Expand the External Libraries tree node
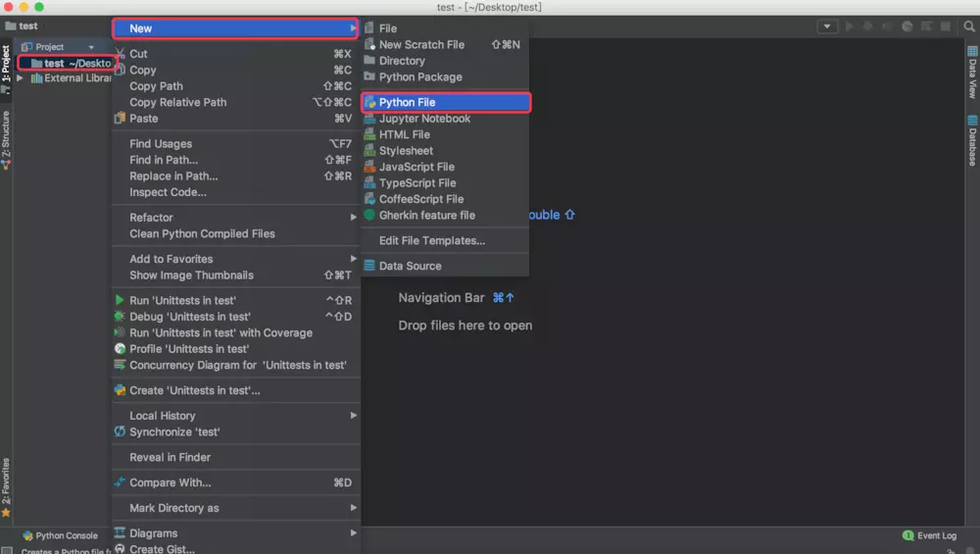This screenshot has height=554, width=980. pos(21,78)
